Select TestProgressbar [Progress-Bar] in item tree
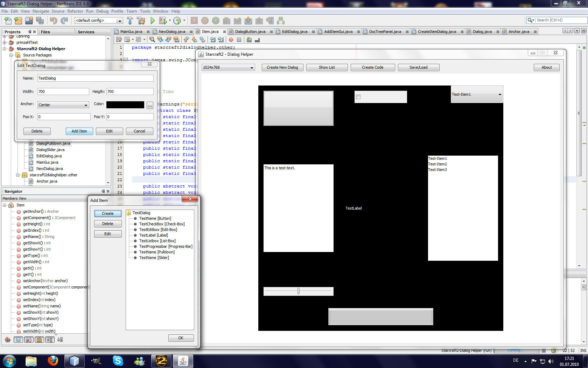 click(x=166, y=246)
